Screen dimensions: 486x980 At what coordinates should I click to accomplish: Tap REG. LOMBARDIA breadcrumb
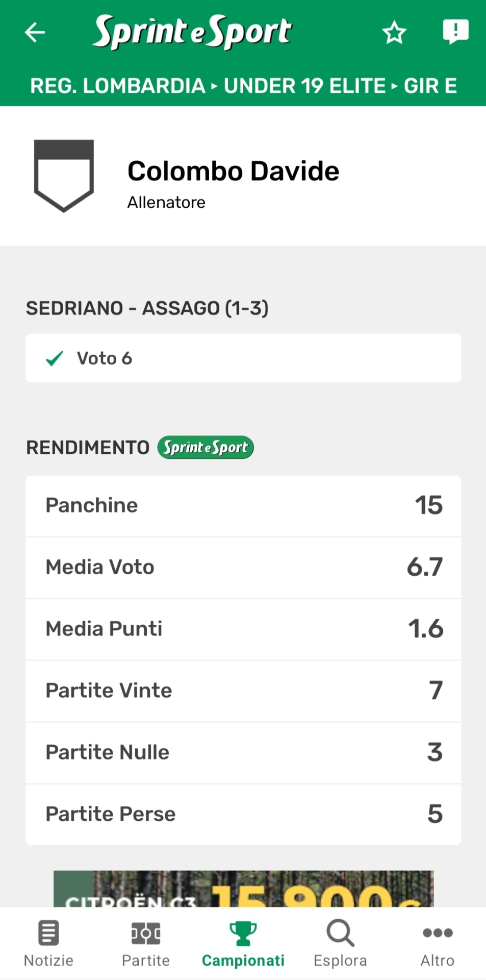pyautogui.click(x=117, y=86)
